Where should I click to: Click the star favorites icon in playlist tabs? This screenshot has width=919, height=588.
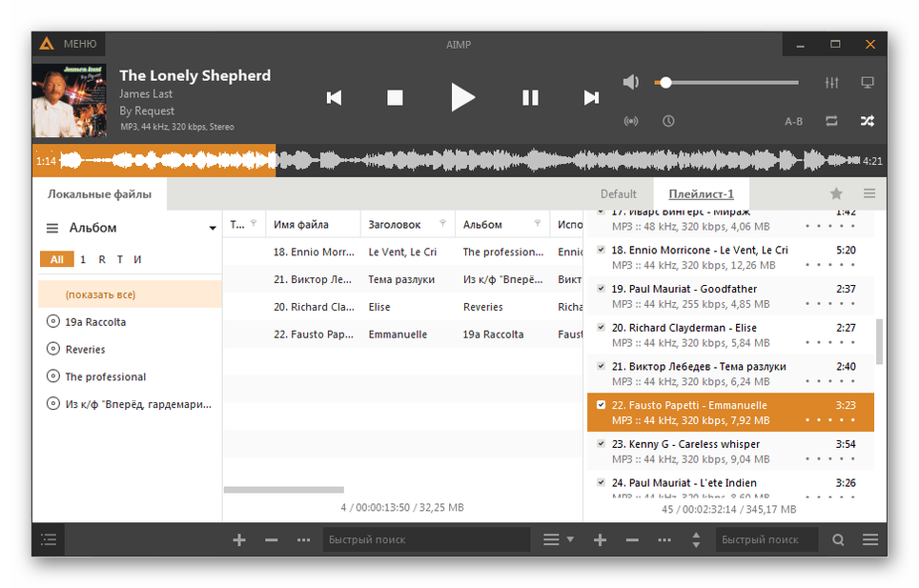pyautogui.click(x=836, y=193)
